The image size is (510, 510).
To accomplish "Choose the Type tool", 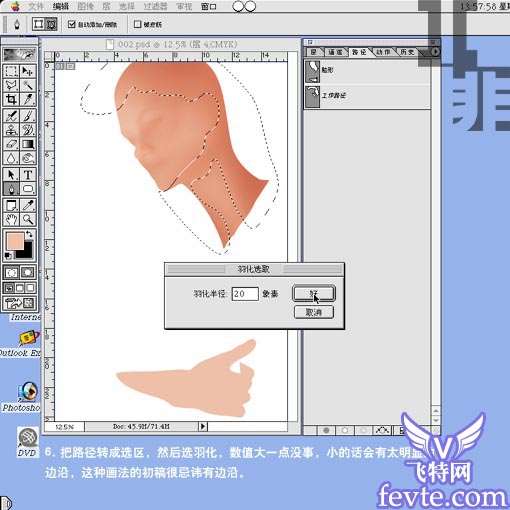I will pos(28,174).
